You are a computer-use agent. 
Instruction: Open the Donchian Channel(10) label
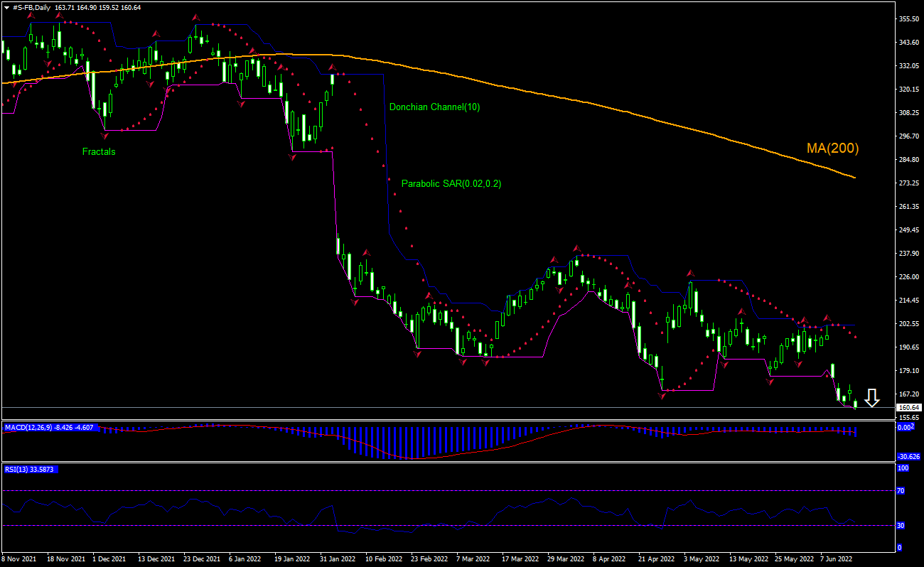434,108
